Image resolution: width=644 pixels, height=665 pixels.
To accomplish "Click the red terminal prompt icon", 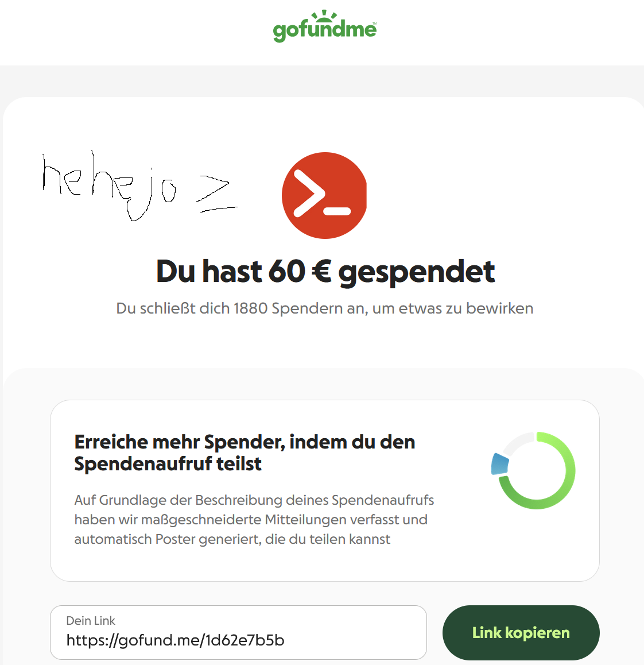I will 324,195.
